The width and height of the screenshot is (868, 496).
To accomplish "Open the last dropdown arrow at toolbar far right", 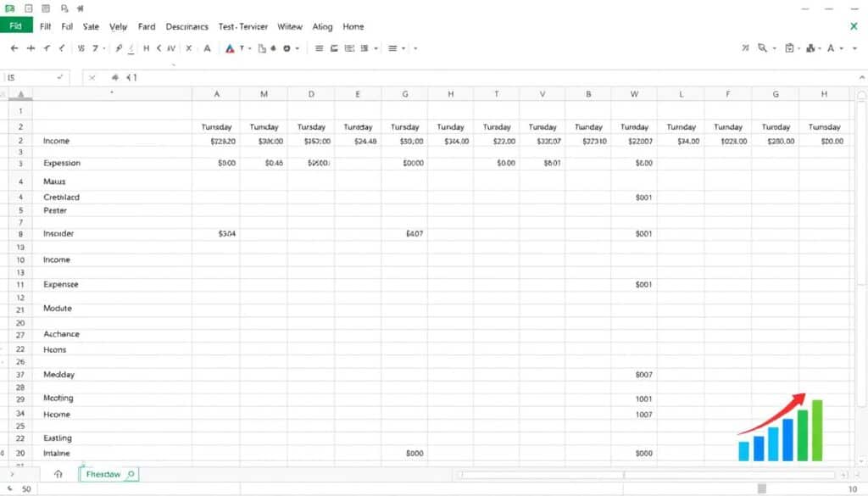I will point(854,48).
